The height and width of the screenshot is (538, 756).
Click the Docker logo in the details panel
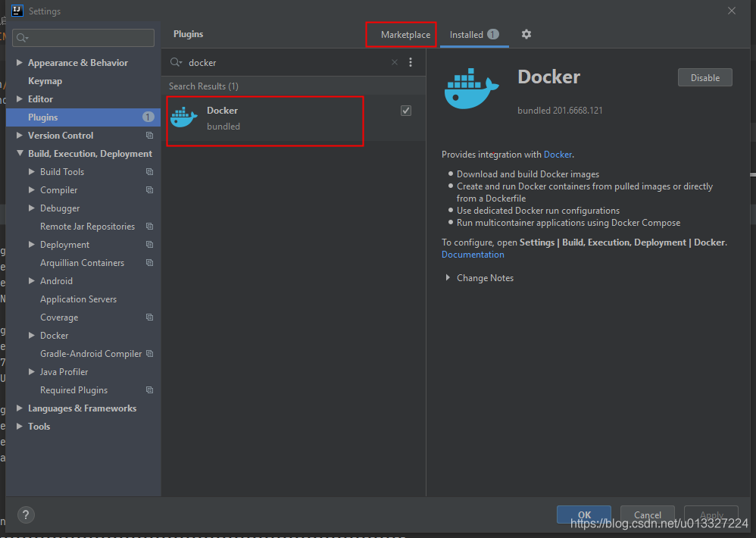click(471, 88)
